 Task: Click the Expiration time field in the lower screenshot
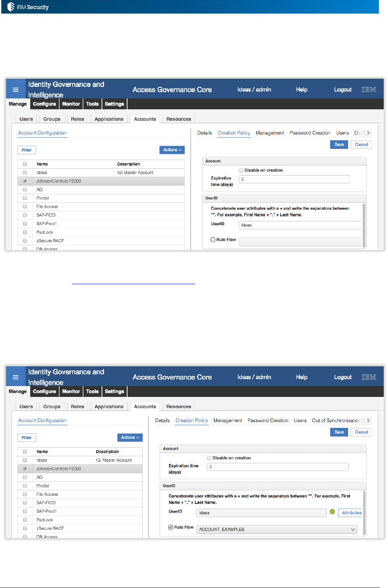(278, 467)
